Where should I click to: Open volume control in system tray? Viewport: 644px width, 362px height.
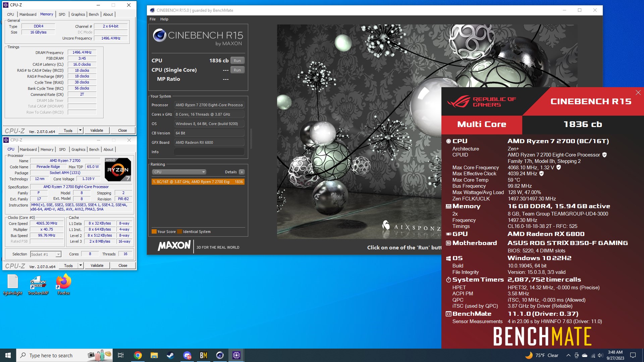(600, 355)
